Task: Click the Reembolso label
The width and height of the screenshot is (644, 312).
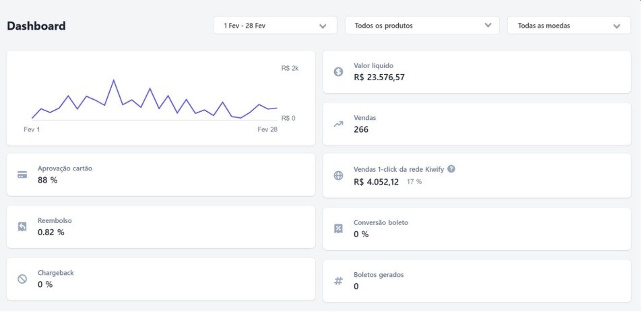Action: click(x=55, y=221)
